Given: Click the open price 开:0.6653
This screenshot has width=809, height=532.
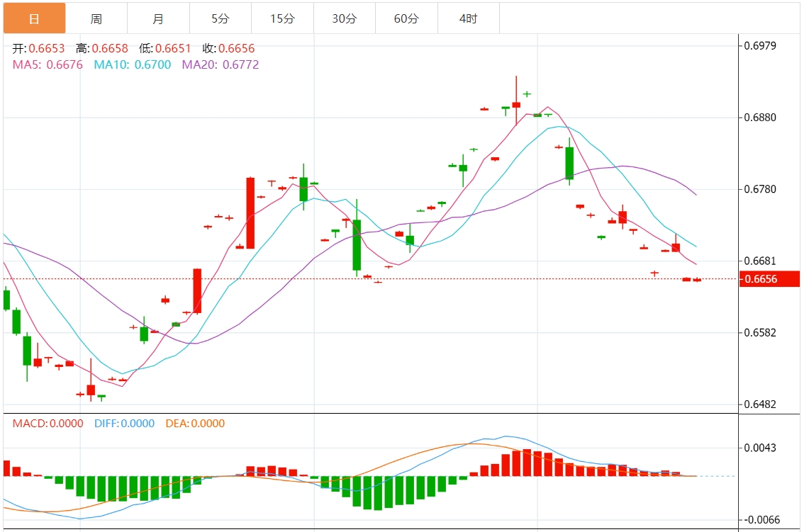Looking at the screenshot, I should point(39,48).
